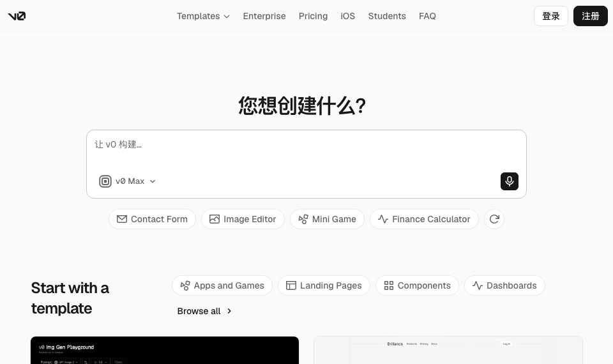The image size is (613, 364).
Task: Select the Image Editor suggestion chip
Action: coord(243,219)
